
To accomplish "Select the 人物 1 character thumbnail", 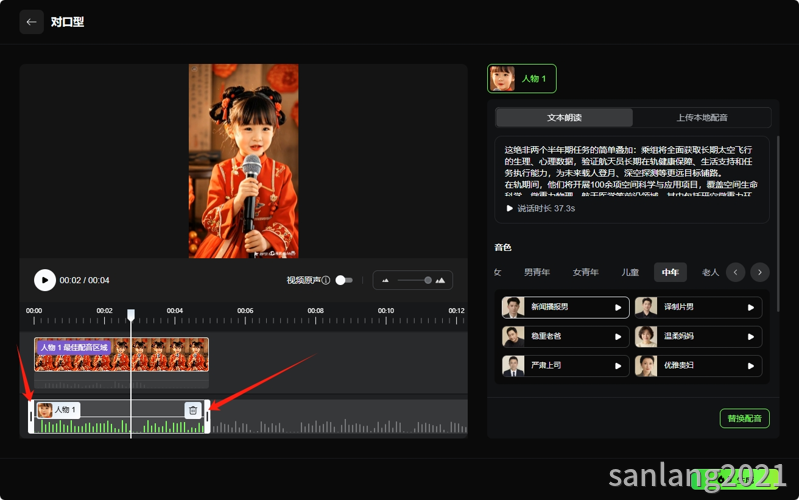I will click(x=522, y=78).
